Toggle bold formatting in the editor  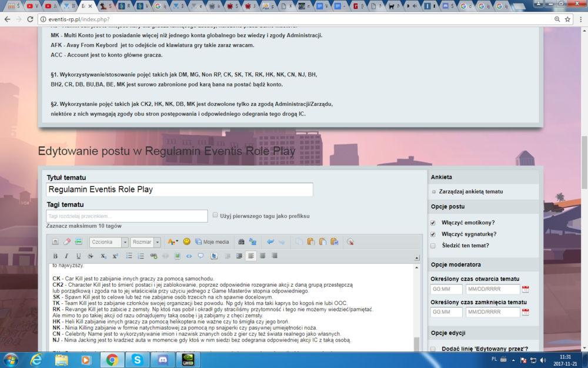(x=55, y=256)
